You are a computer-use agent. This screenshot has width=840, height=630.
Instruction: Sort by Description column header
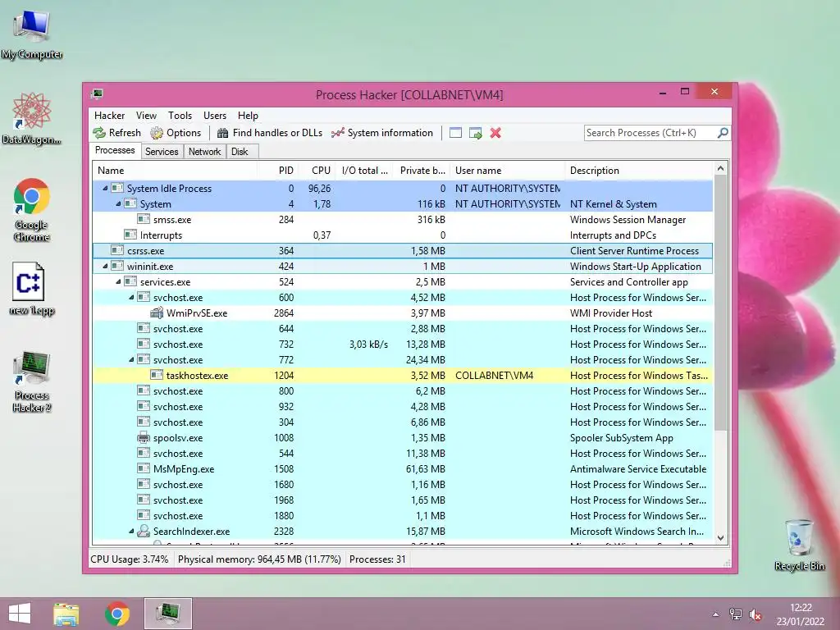click(x=639, y=171)
